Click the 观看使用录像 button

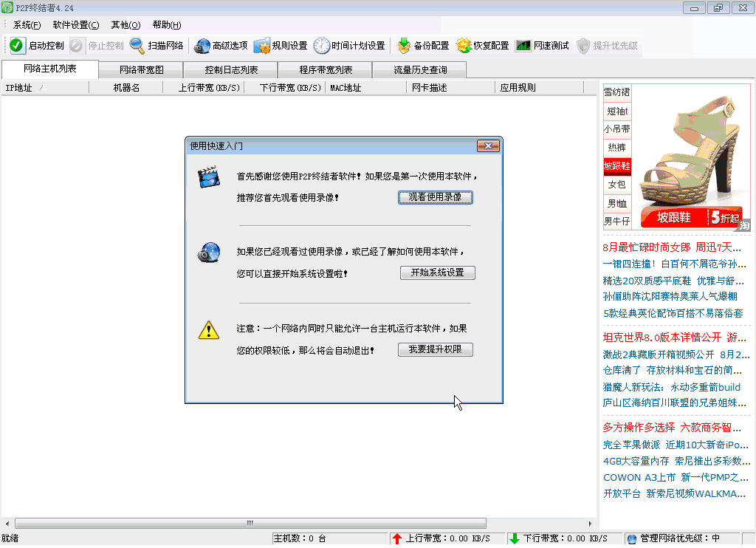point(435,197)
